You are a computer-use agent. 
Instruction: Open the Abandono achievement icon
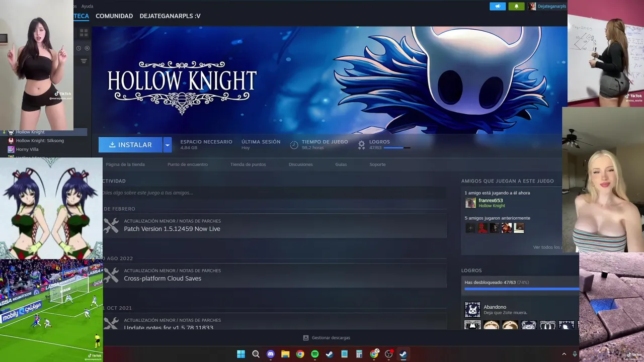point(472,310)
